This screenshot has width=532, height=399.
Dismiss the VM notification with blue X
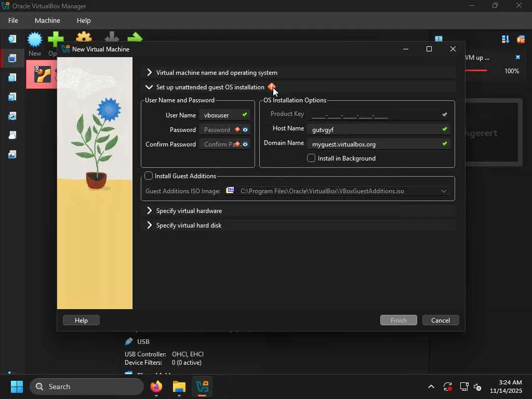pyautogui.click(x=518, y=57)
